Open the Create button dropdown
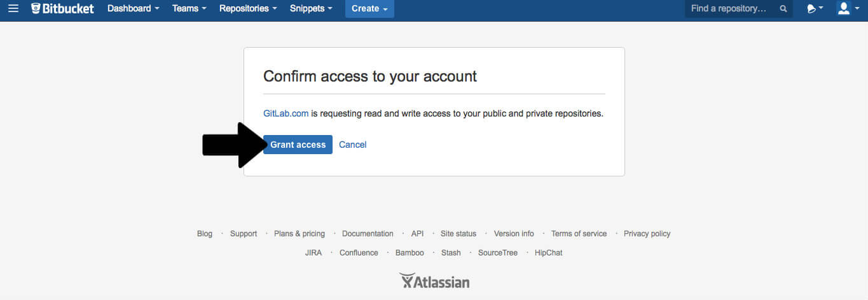This screenshot has height=300, width=868. (369, 9)
